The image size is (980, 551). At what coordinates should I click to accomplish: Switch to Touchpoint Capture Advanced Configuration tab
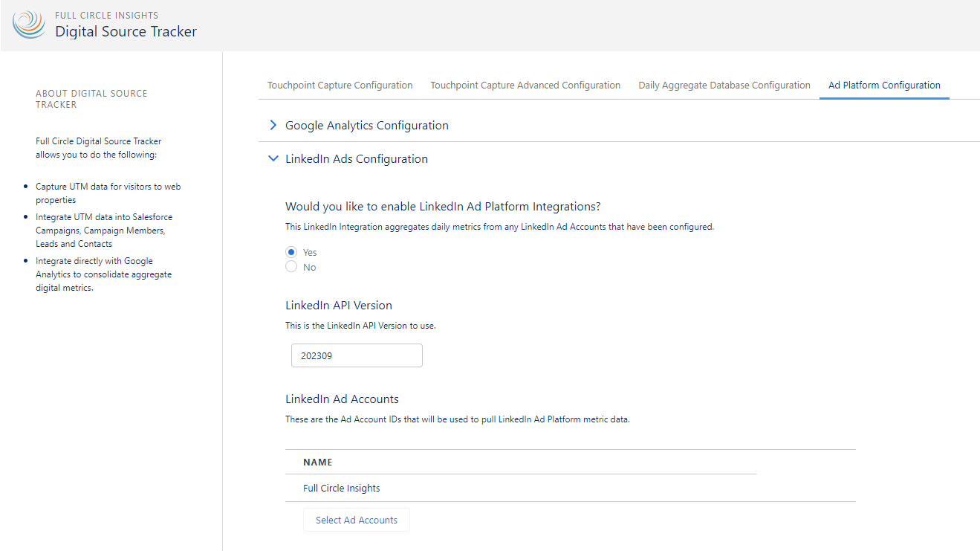(x=525, y=86)
